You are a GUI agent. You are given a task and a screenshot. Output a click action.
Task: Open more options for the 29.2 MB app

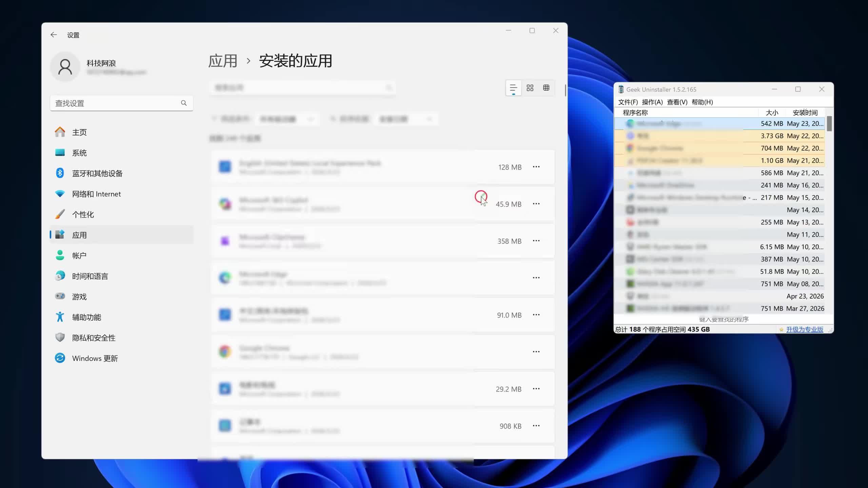coord(536,389)
